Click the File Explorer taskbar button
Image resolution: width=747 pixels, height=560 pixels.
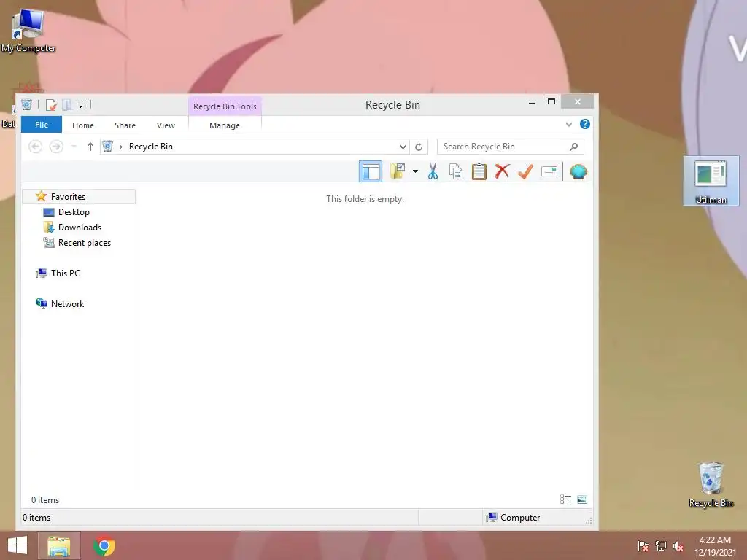tap(58, 545)
